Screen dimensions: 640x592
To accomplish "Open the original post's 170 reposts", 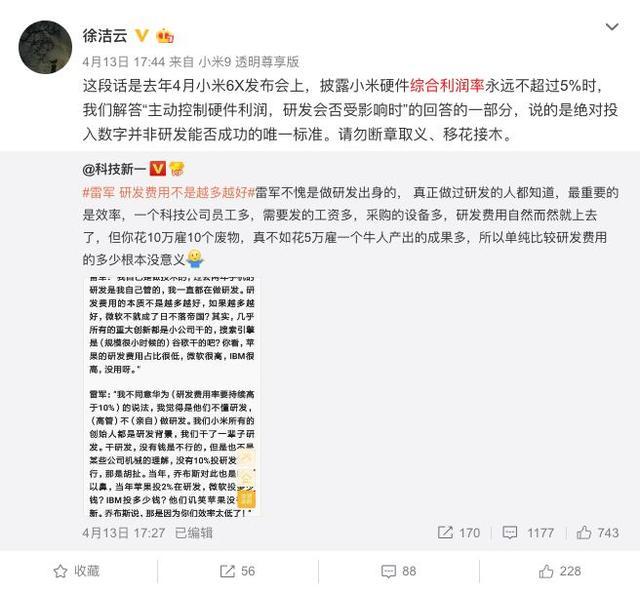I will pos(459,532).
